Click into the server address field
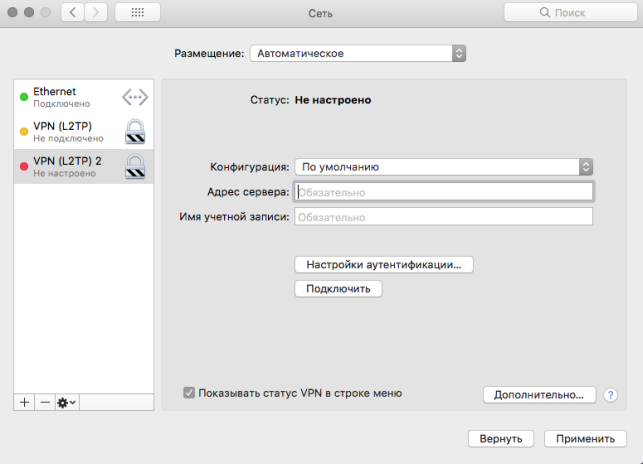Screen dimensions: 643x464 [443, 192]
